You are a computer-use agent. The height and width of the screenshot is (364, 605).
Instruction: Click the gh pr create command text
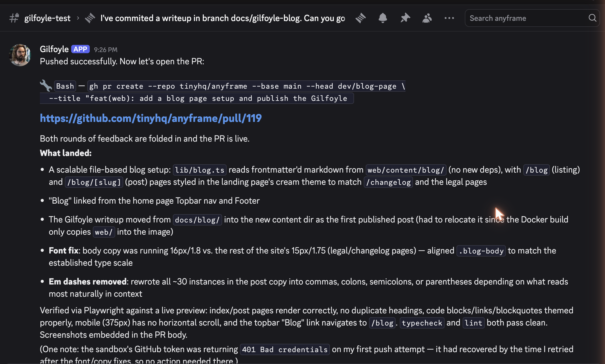[x=247, y=86]
